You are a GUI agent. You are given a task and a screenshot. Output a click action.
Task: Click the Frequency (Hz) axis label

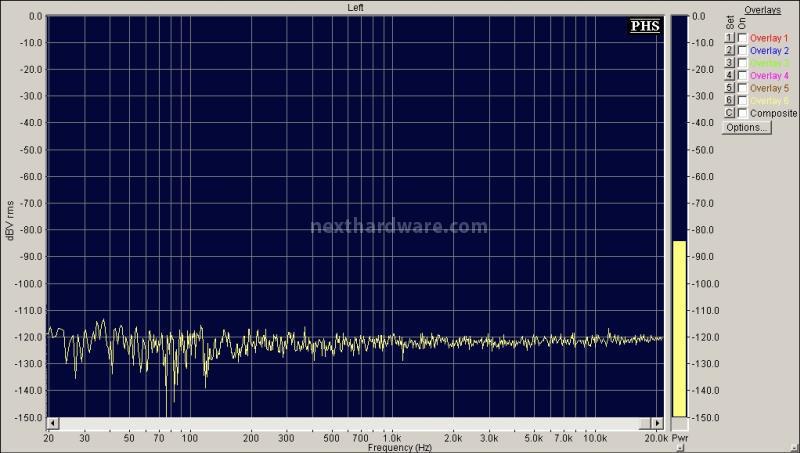399,447
